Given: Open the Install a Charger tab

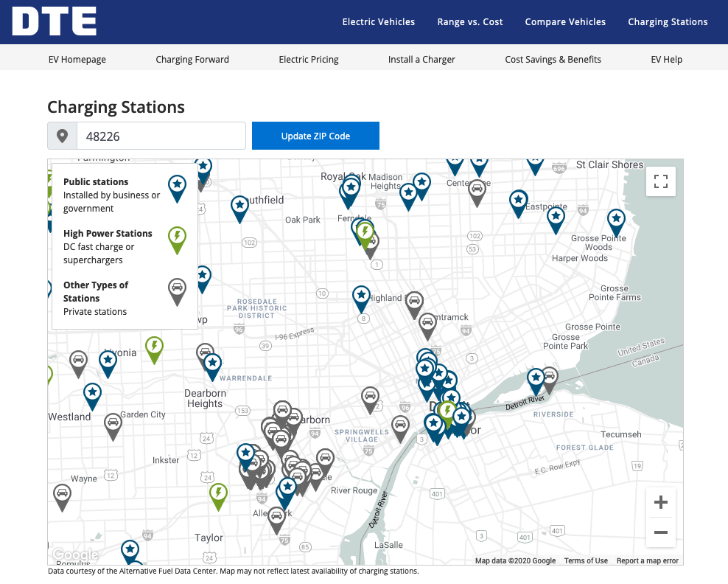Looking at the screenshot, I should click(421, 59).
